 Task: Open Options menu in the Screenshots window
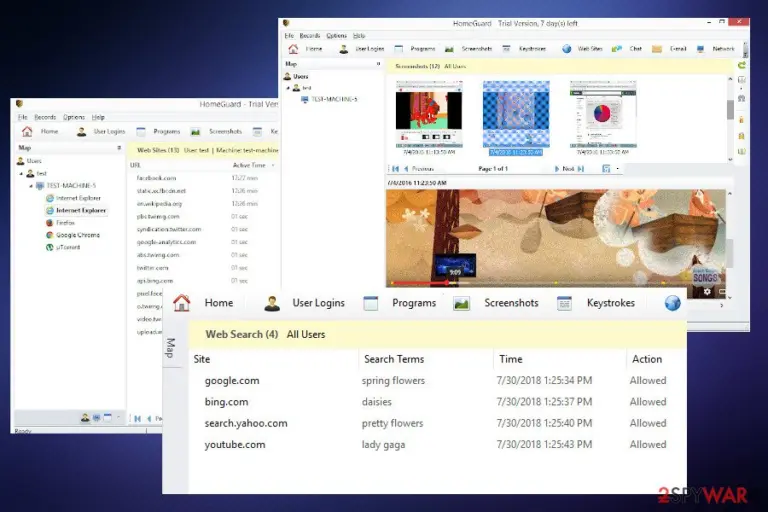[x=336, y=36]
